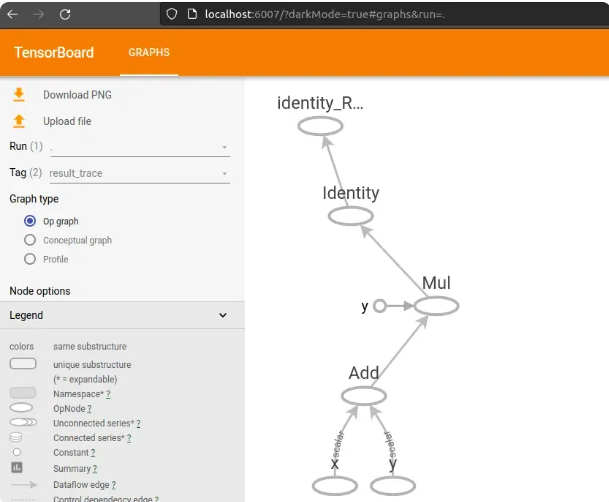Click the shield tracking protection icon
This screenshot has width=609, height=502.
pos(172,14)
